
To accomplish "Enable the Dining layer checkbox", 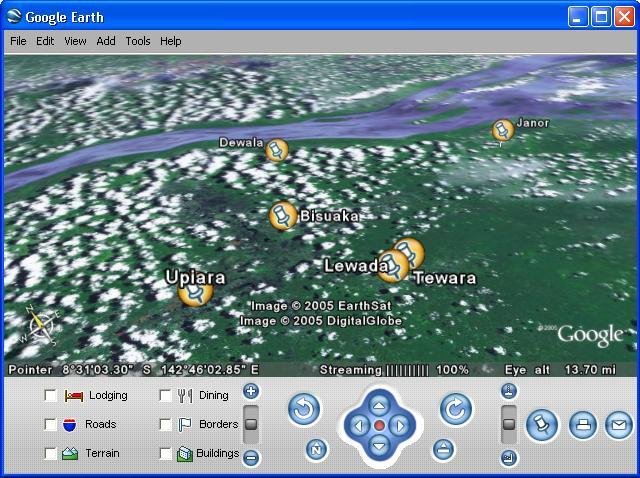I will click(165, 396).
